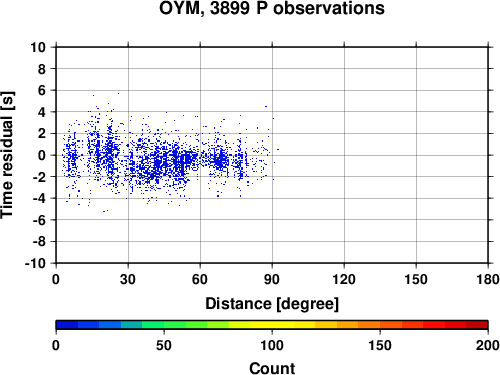Click the 'Time residual [s]' axis label
This screenshot has width=500, height=375.
click(x=7, y=155)
